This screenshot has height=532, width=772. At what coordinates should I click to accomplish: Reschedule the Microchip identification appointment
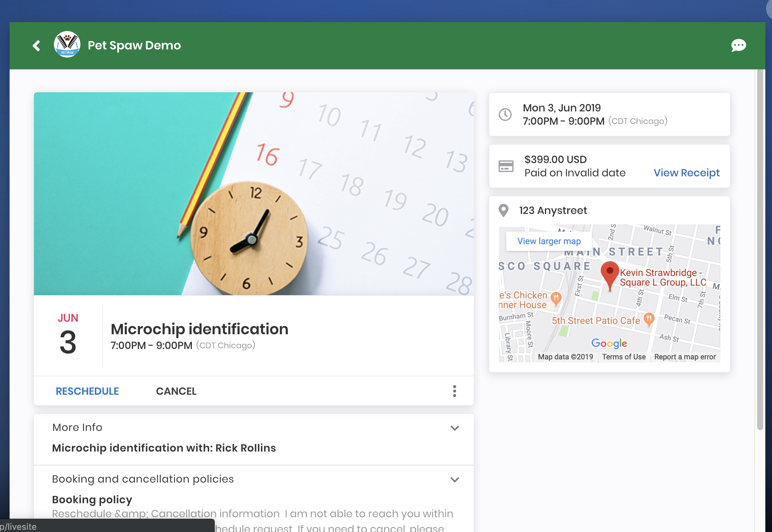[87, 391]
